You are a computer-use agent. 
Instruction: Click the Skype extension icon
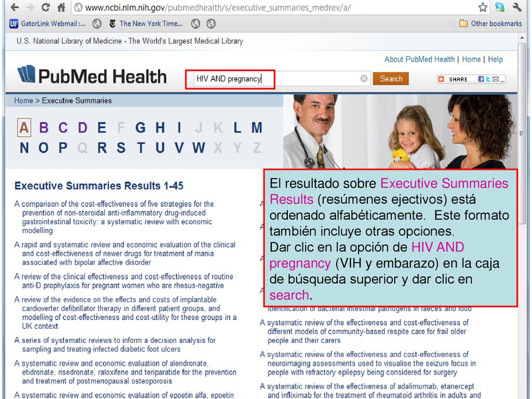(500, 7)
